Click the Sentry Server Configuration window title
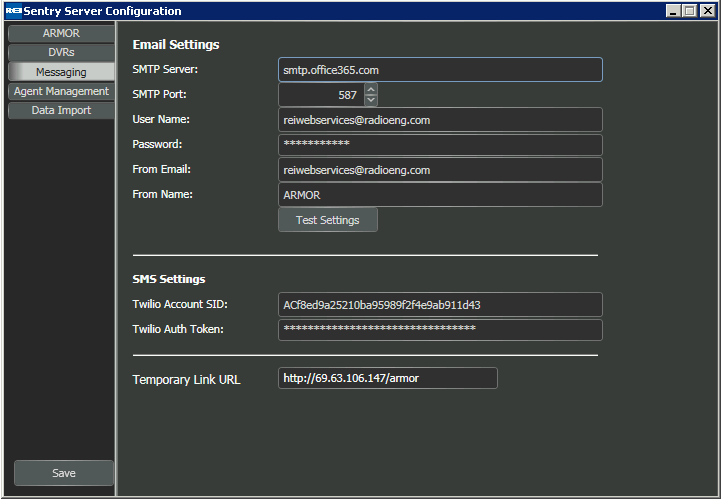This screenshot has width=723, height=503. click(x=102, y=11)
